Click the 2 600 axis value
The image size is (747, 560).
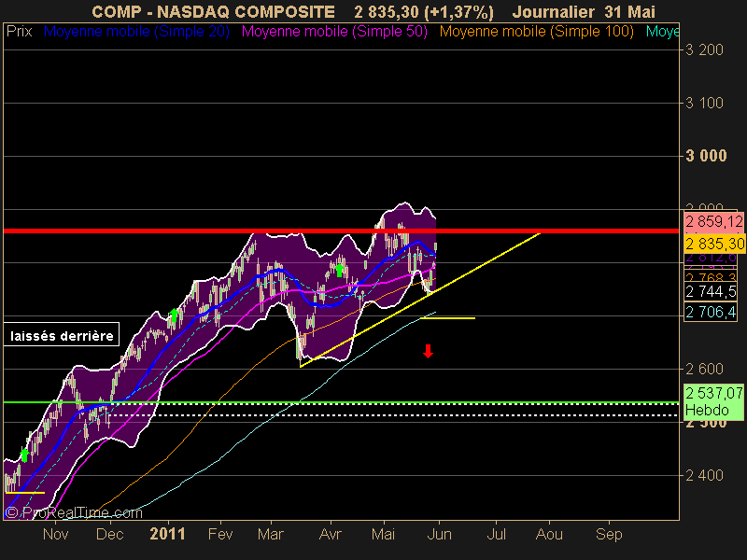[704, 369]
